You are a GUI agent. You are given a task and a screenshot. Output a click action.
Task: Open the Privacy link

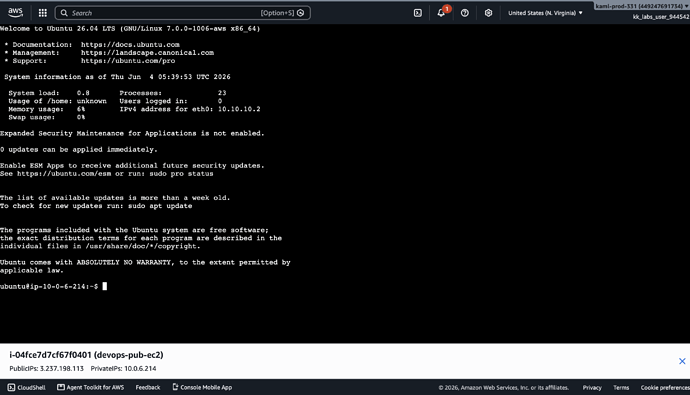(592, 388)
